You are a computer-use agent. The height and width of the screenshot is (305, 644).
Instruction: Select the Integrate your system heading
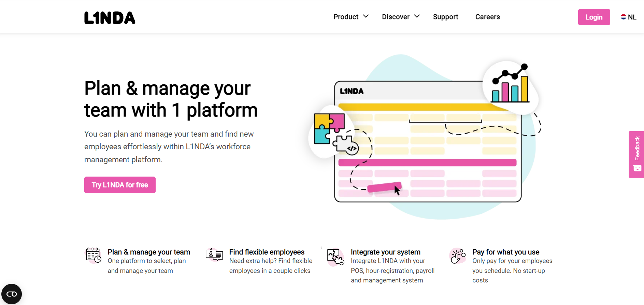point(386,252)
